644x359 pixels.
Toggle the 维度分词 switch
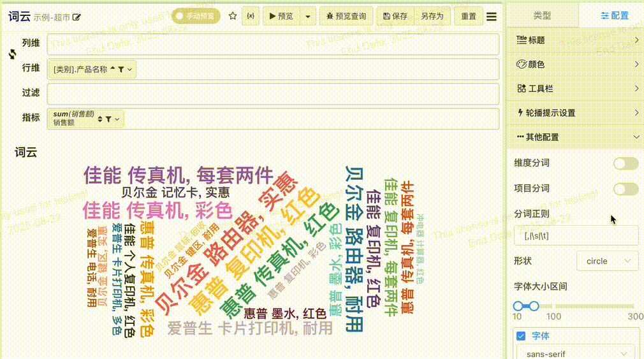click(x=626, y=163)
